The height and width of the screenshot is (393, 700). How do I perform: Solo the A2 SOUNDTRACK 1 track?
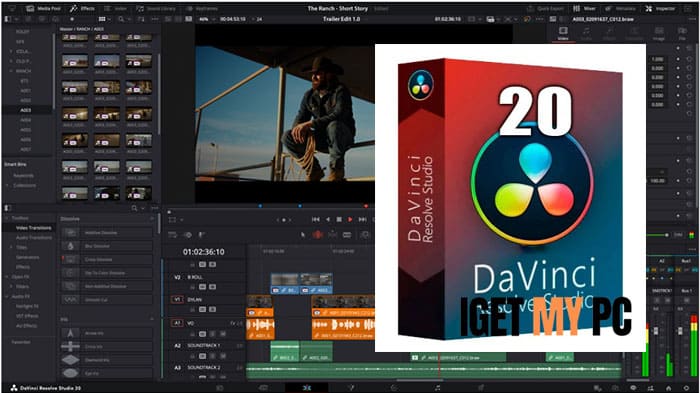coord(212,356)
